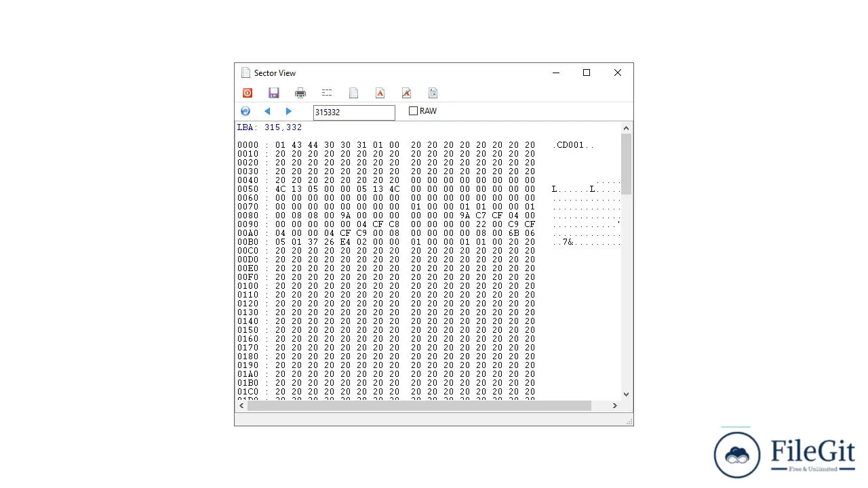868x488 pixels.
Task: Maximize the Sector View window
Action: tap(587, 73)
